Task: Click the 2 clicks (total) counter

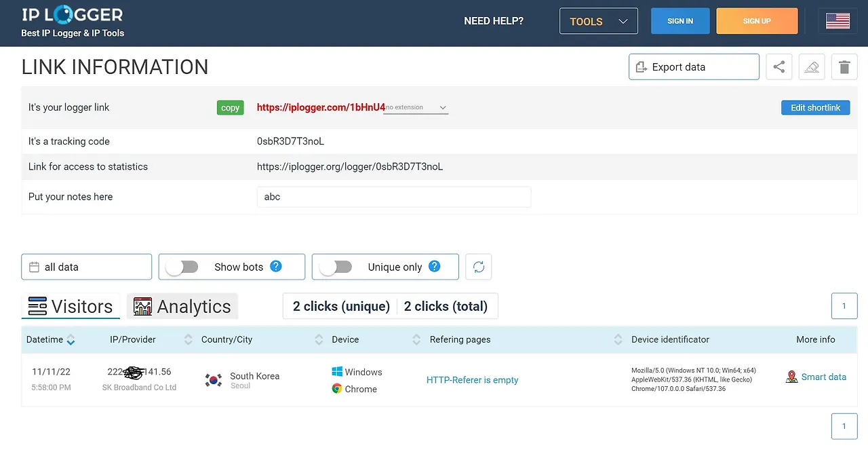Action: pyautogui.click(x=446, y=306)
